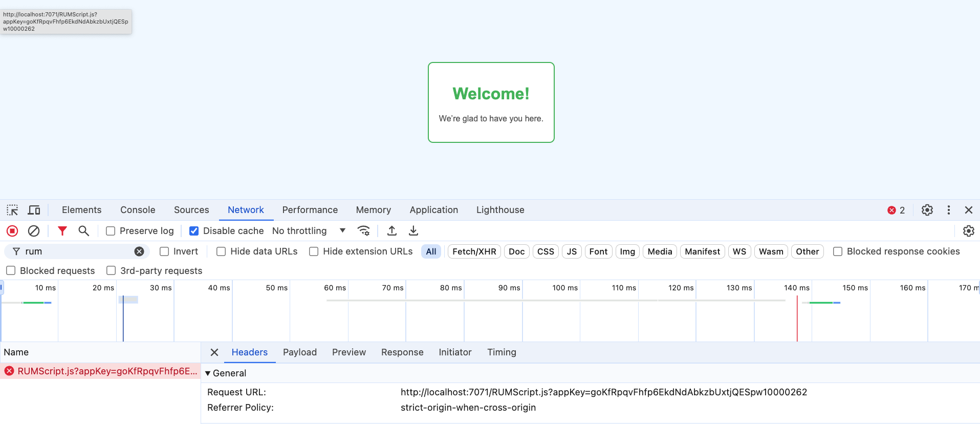
Task: Click the inspect element picker icon
Action: [12, 210]
